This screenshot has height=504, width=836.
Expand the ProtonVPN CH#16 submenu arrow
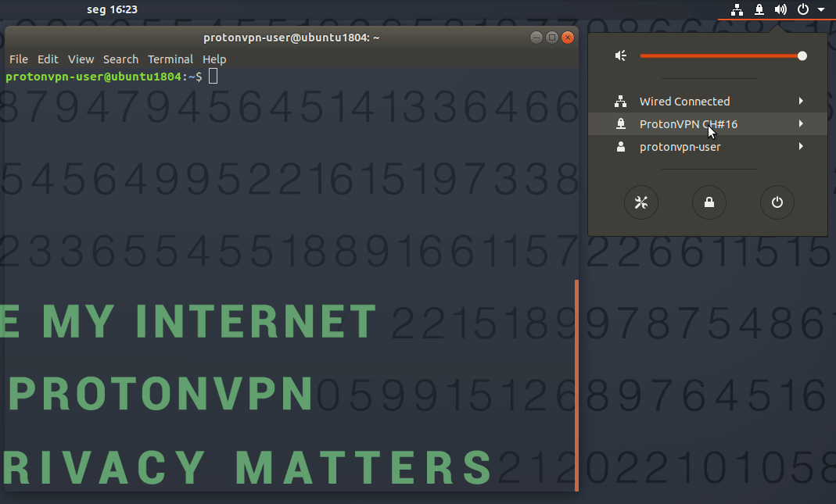pos(801,123)
